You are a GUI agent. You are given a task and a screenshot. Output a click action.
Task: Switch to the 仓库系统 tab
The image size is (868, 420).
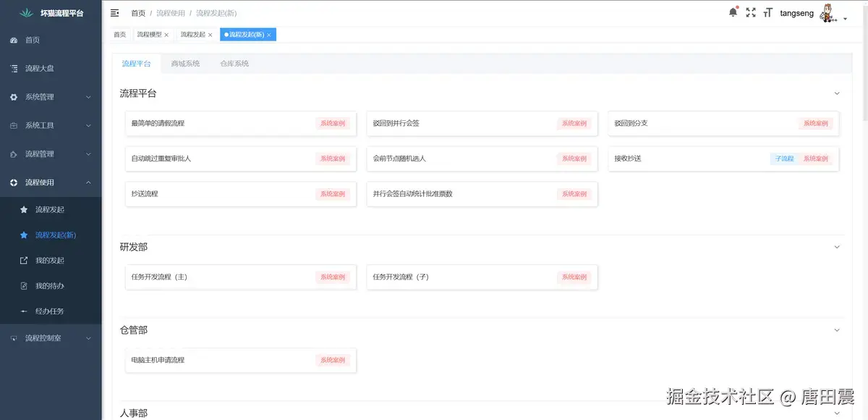234,64
